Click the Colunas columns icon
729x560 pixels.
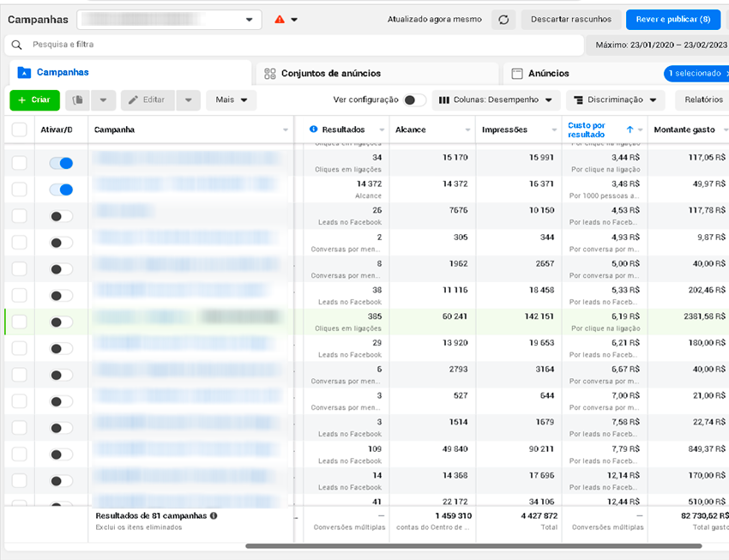tap(444, 100)
